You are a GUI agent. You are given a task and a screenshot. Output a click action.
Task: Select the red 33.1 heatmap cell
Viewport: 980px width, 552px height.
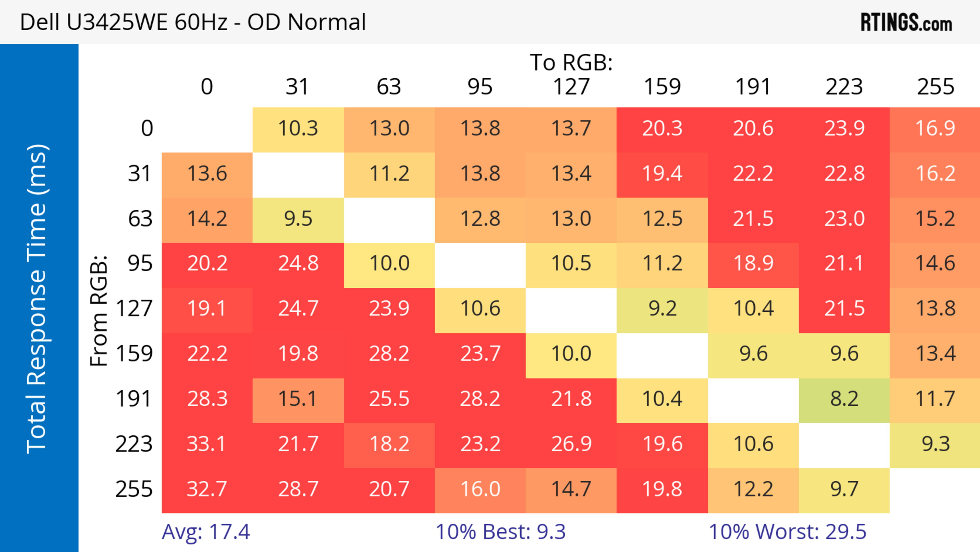pyautogui.click(x=207, y=444)
